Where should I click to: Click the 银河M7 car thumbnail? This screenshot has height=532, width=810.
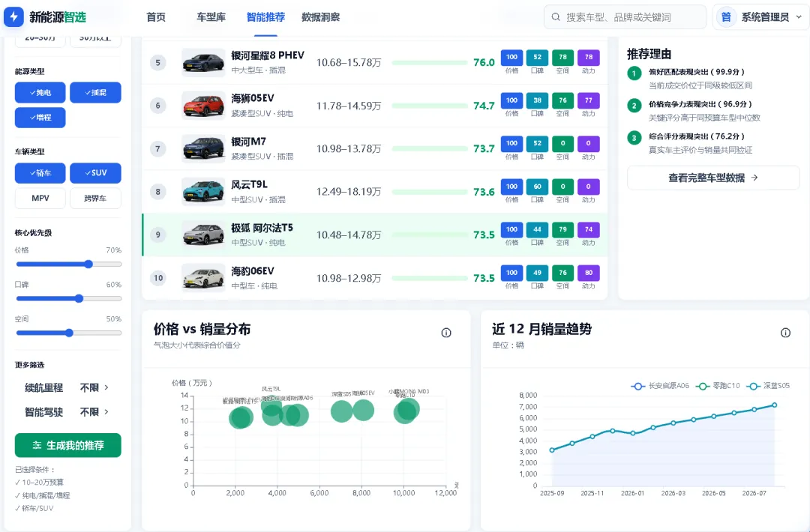point(203,148)
